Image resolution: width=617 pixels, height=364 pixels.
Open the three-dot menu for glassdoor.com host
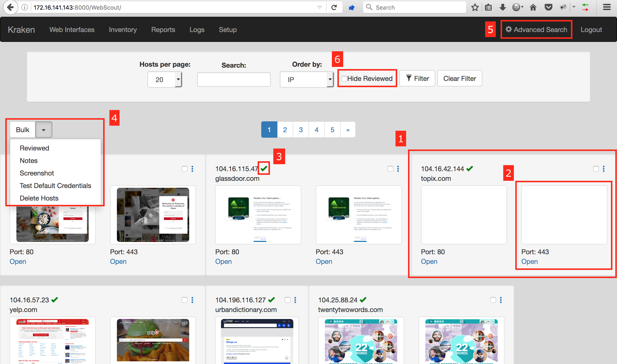point(398,169)
